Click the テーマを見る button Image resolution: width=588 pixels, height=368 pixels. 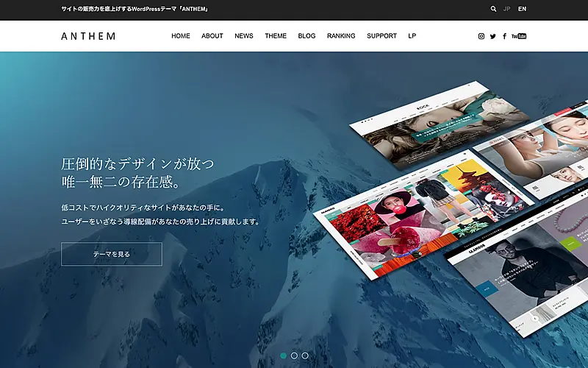click(111, 254)
